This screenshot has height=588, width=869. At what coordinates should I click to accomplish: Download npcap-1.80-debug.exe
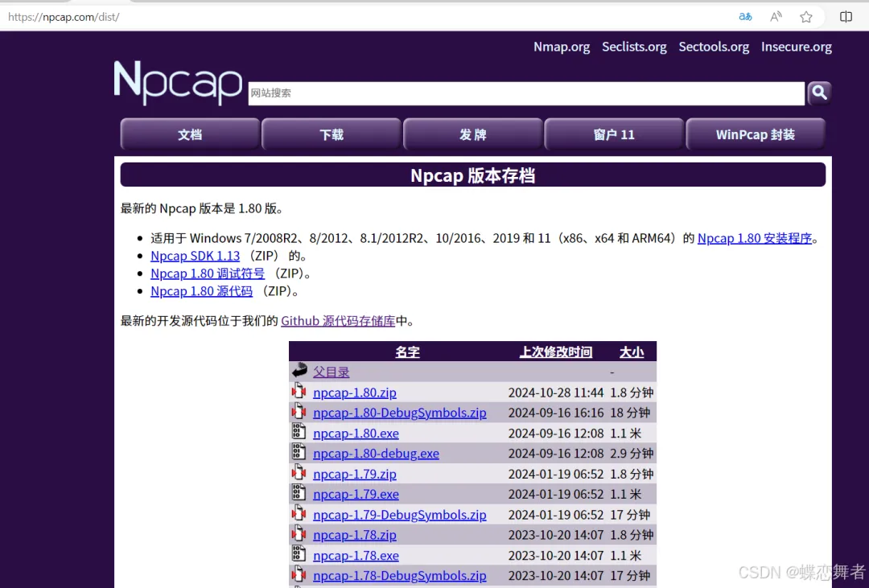pos(376,454)
